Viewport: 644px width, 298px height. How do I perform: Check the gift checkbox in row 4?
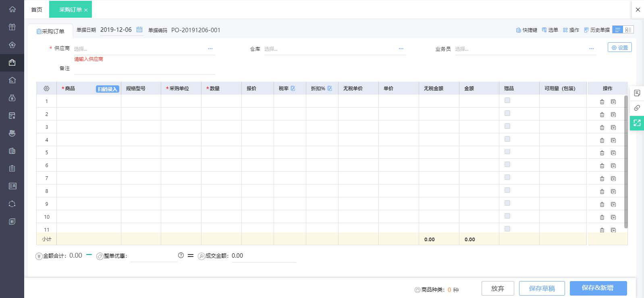click(x=507, y=139)
